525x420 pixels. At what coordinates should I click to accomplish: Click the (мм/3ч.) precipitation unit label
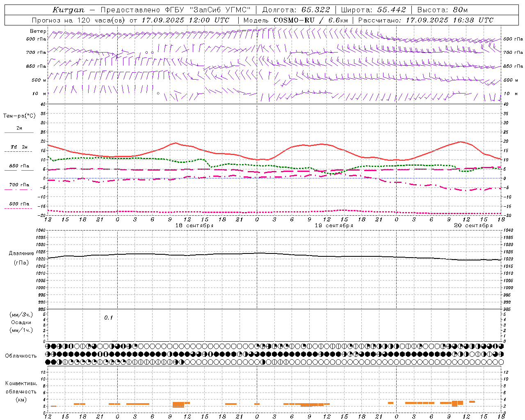[21, 315]
